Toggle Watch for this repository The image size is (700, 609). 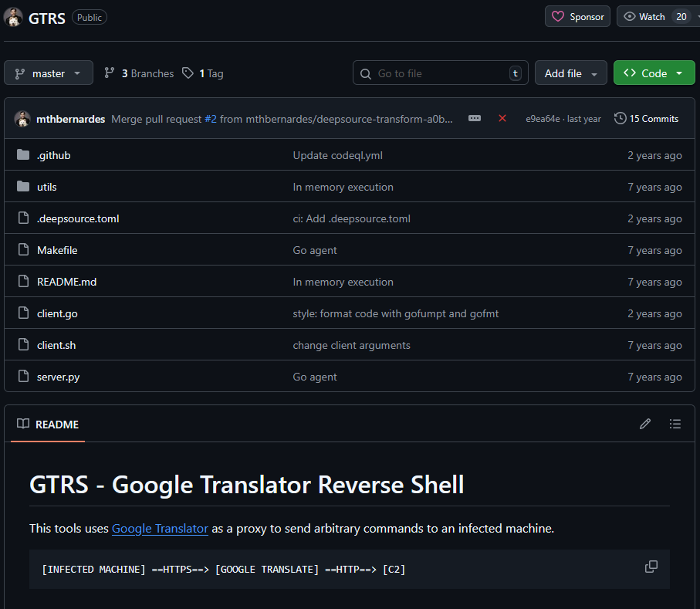click(x=644, y=16)
